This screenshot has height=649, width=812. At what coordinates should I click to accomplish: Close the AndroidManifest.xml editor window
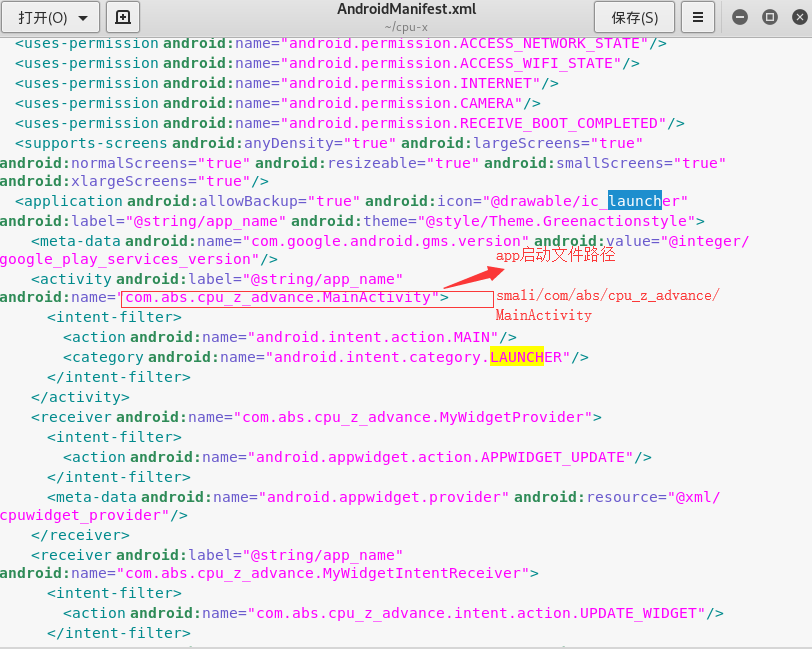pyautogui.click(x=797, y=17)
